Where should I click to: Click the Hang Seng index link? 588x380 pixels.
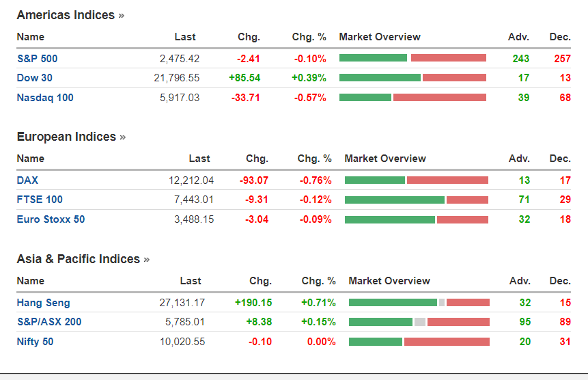43,303
